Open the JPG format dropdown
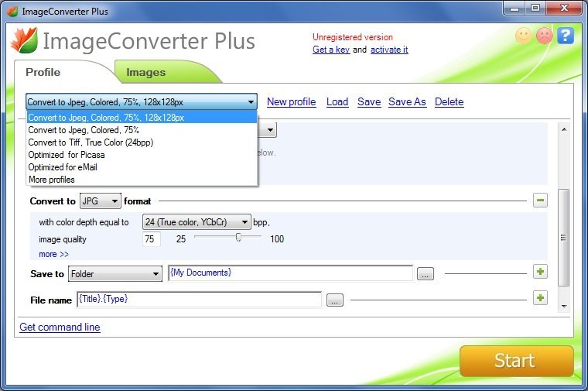 (100, 201)
